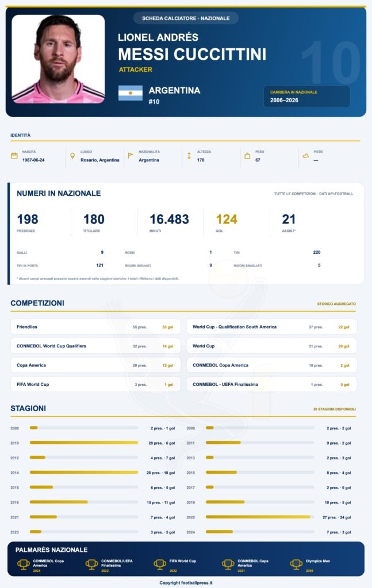
Task: Click the Argentina flag image
Action: pos(131,93)
